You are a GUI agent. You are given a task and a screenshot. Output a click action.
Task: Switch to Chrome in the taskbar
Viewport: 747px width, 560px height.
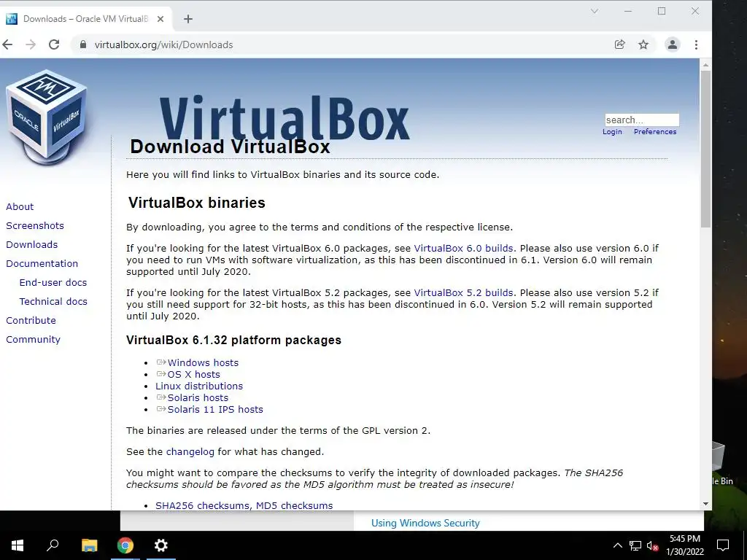click(x=125, y=545)
